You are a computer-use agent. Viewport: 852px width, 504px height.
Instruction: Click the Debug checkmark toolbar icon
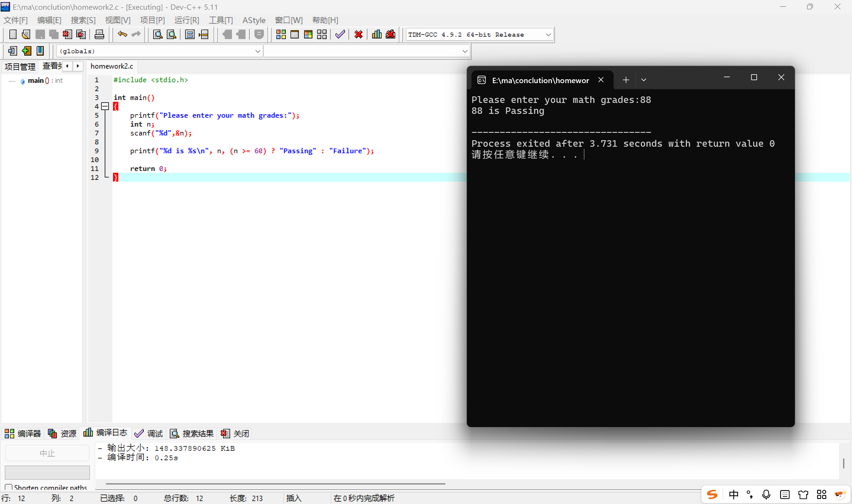pyautogui.click(x=340, y=34)
